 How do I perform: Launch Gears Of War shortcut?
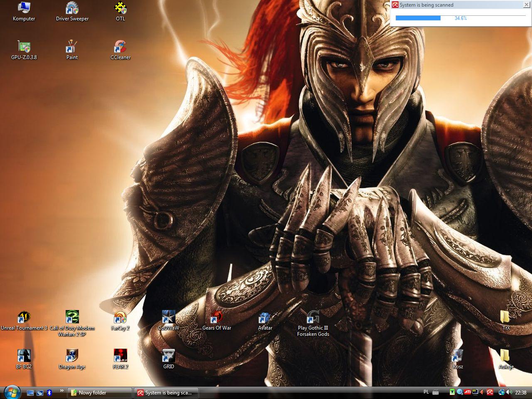[217, 321]
